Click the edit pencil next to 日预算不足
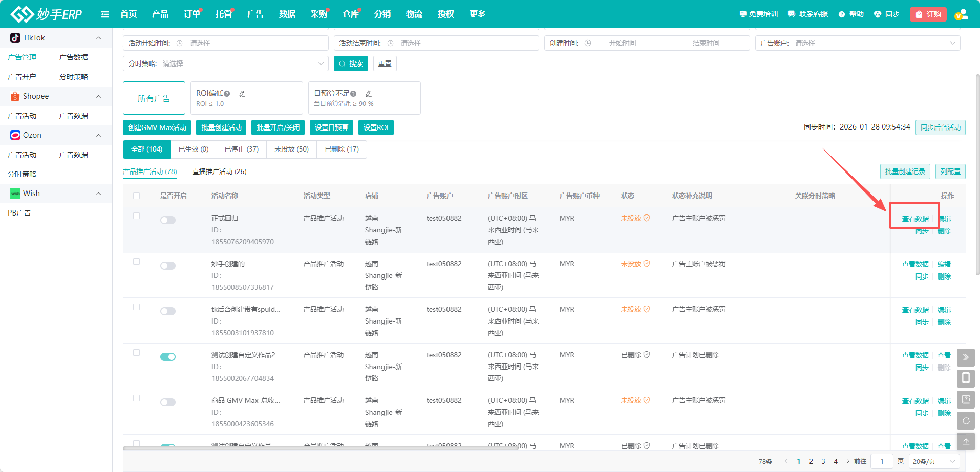This screenshot has height=472, width=980. click(x=369, y=94)
